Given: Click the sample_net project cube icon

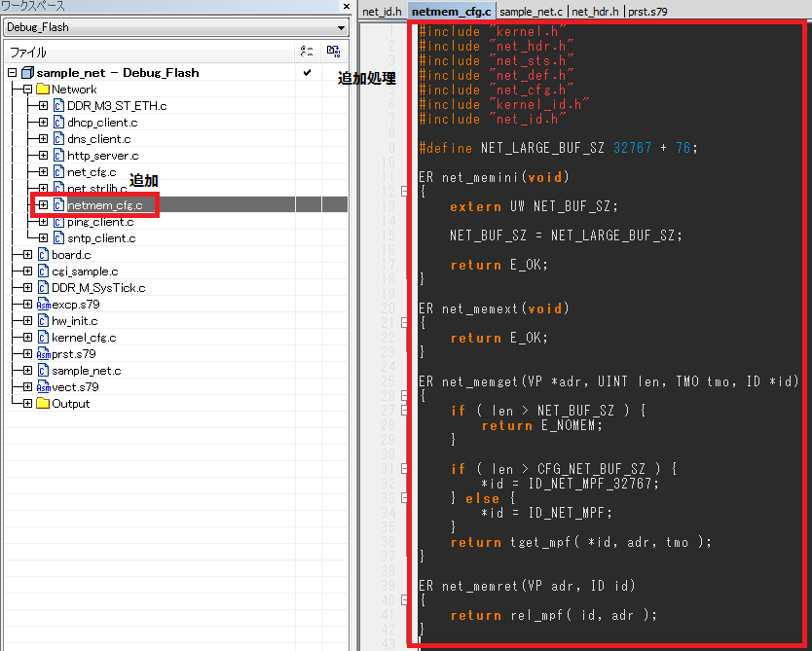Looking at the screenshot, I should click(27, 73).
